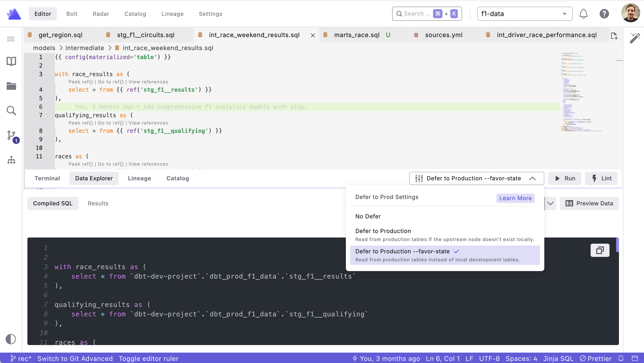Choose Defer to Production option
The width and height of the screenshot is (644, 363).
click(x=383, y=231)
